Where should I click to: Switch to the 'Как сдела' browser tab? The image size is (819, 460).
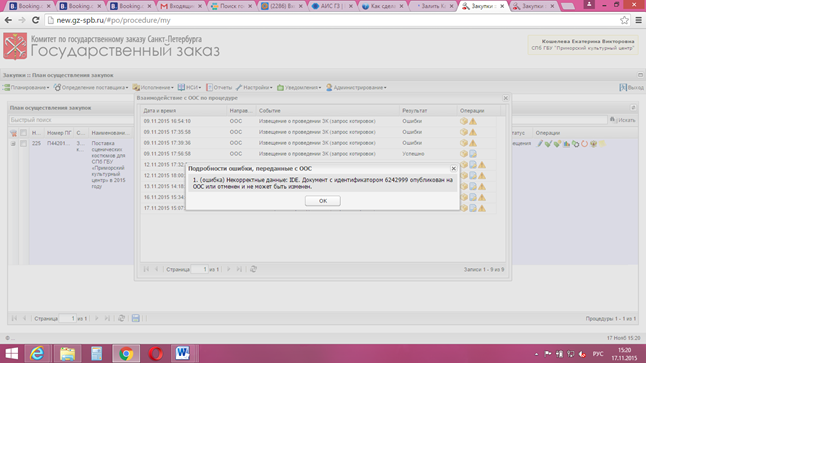[383, 6]
